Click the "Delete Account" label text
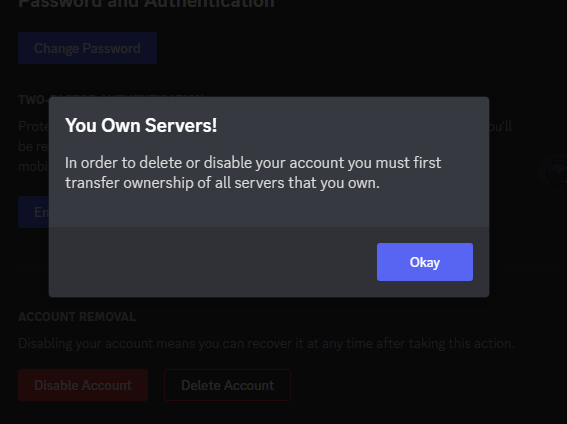 click(x=227, y=385)
